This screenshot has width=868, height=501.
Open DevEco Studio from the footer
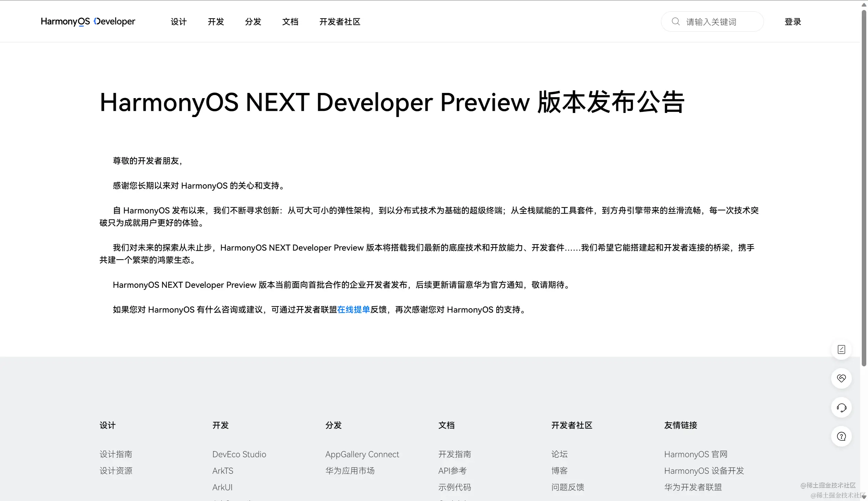(239, 454)
